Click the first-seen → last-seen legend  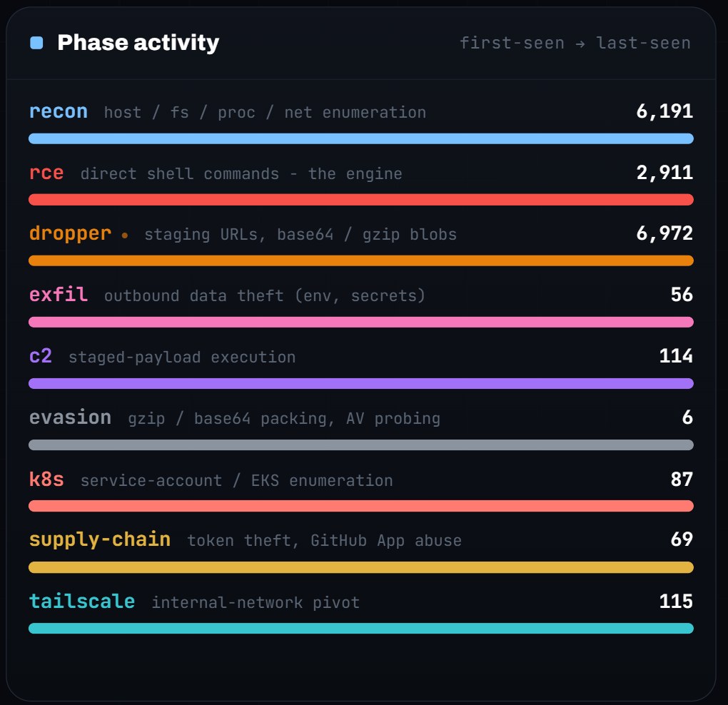point(575,43)
